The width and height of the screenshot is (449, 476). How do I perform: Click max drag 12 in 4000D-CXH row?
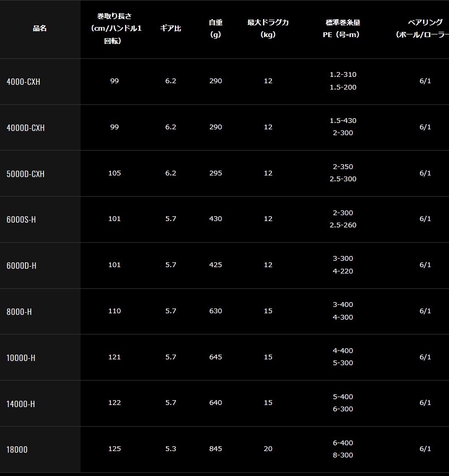pos(268,127)
